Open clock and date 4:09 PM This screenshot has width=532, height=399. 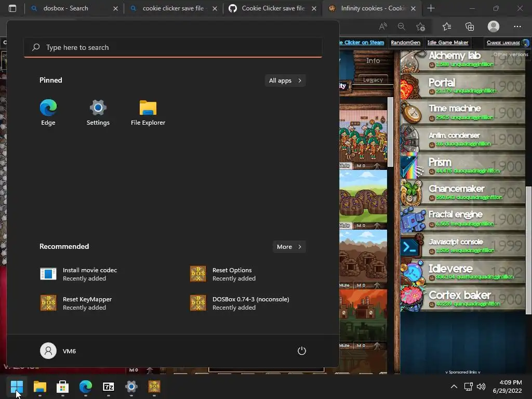click(507, 387)
